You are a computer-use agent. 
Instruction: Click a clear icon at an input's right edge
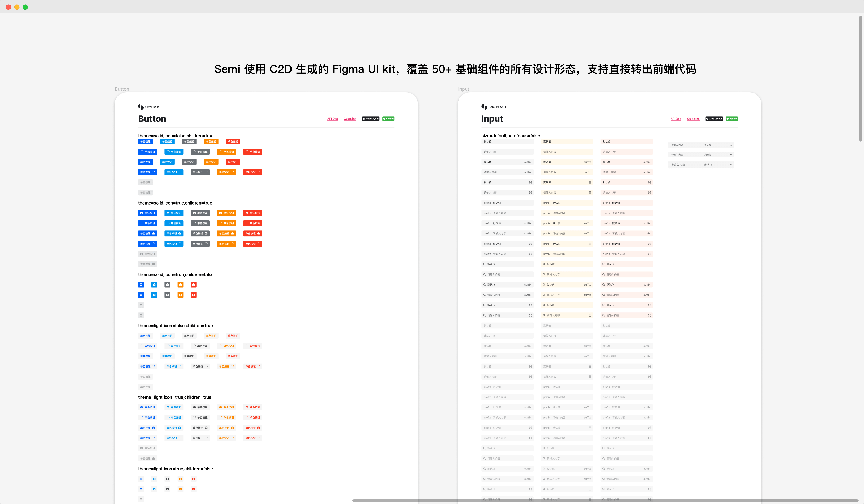[x=530, y=182]
